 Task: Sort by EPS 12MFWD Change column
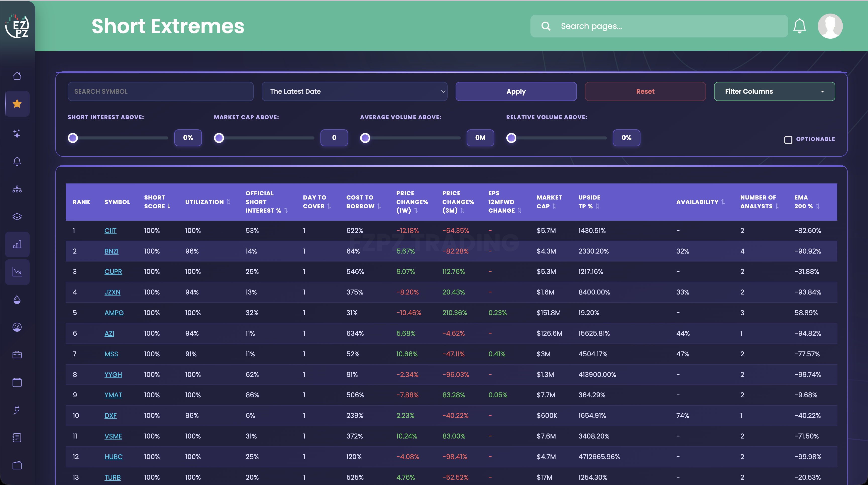coord(519,211)
